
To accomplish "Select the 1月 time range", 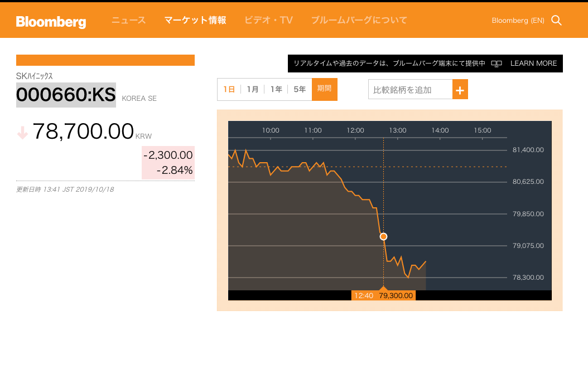I will coord(253,89).
